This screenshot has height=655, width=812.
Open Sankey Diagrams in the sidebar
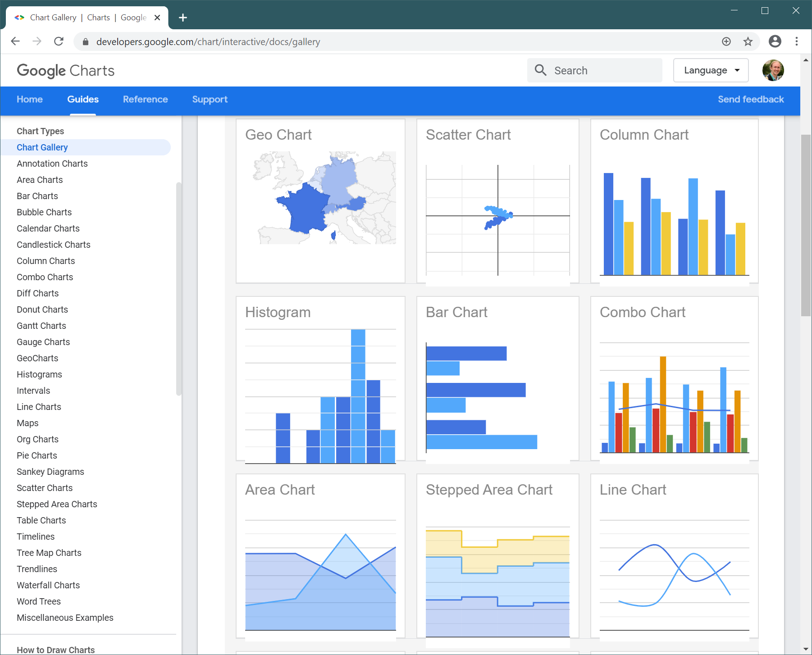[x=50, y=472]
